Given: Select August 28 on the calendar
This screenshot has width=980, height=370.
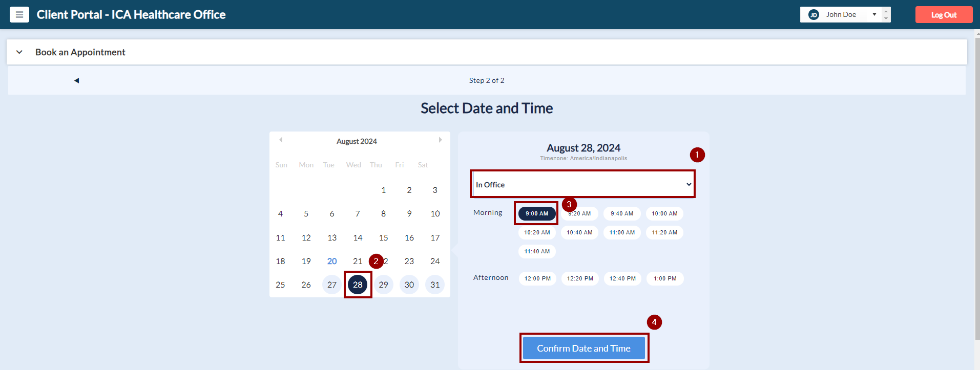Looking at the screenshot, I should [x=358, y=285].
